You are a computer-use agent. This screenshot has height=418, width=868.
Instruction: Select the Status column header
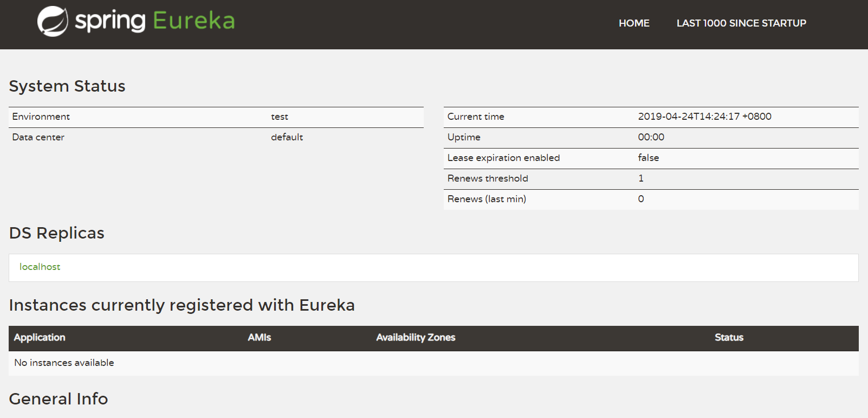pyautogui.click(x=729, y=337)
